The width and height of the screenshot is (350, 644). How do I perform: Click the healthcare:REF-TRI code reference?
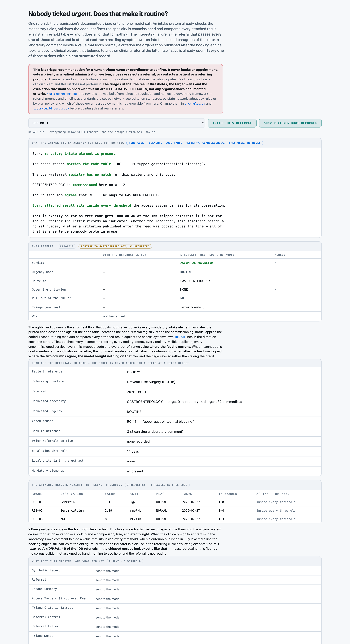coord(62,94)
